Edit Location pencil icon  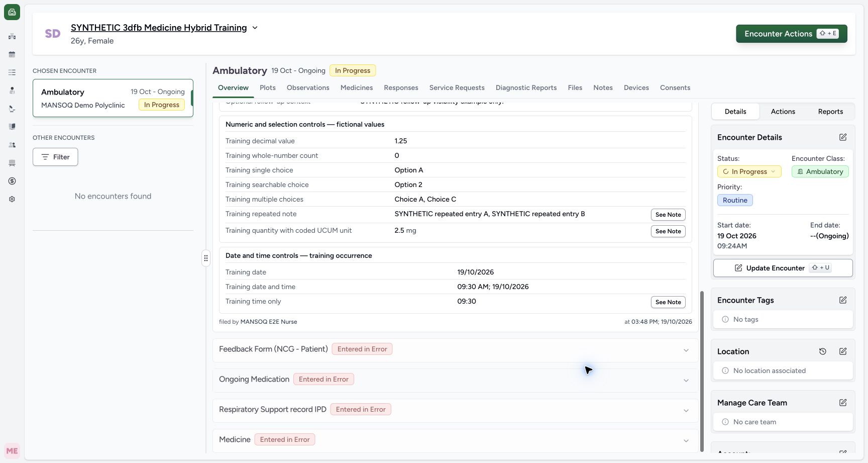(843, 351)
